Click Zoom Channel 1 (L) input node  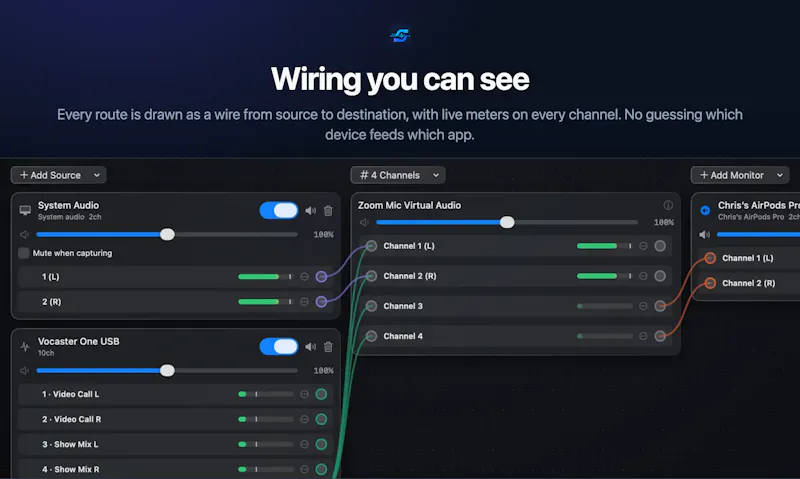[371, 246]
